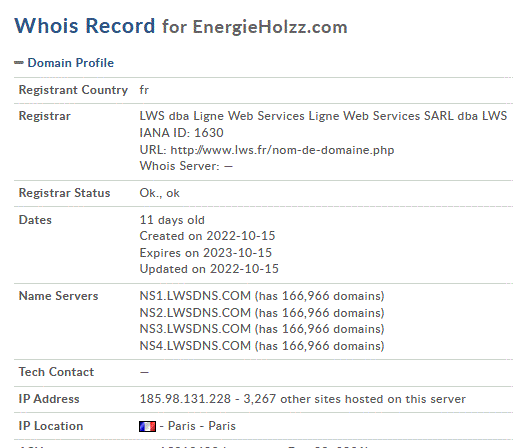Click the French flag icon

(147, 426)
